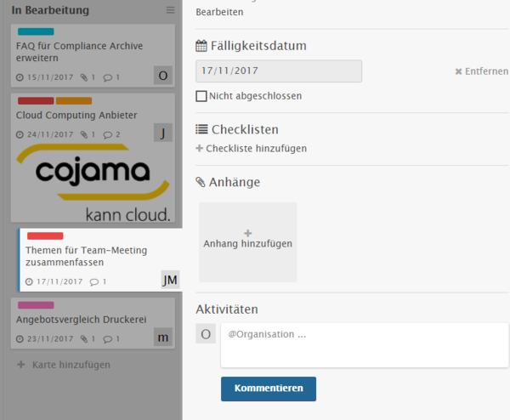
Task: Click the red label on Team-Meeting card
Action: pyautogui.click(x=45, y=236)
